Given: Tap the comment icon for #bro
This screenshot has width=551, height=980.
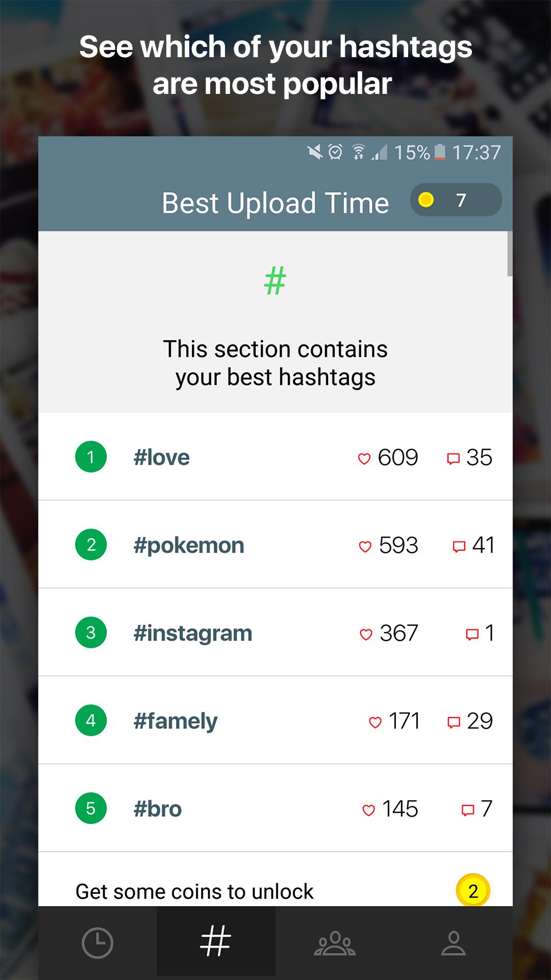Looking at the screenshot, I should (x=468, y=810).
